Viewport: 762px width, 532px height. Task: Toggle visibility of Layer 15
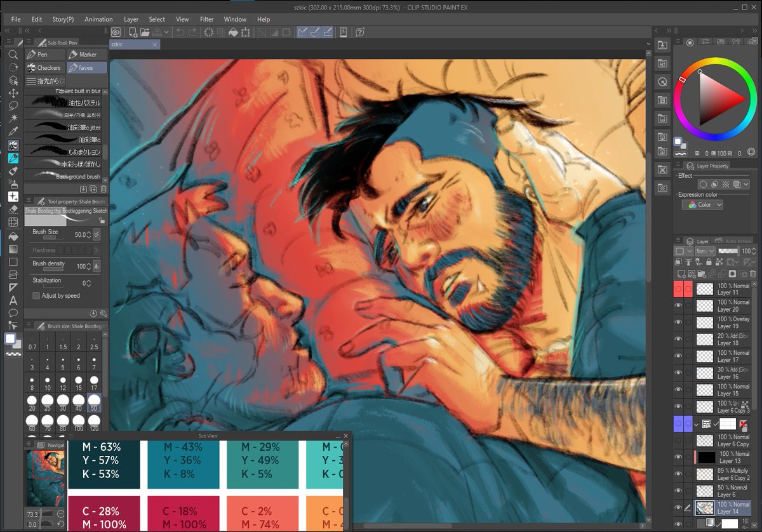pos(678,390)
